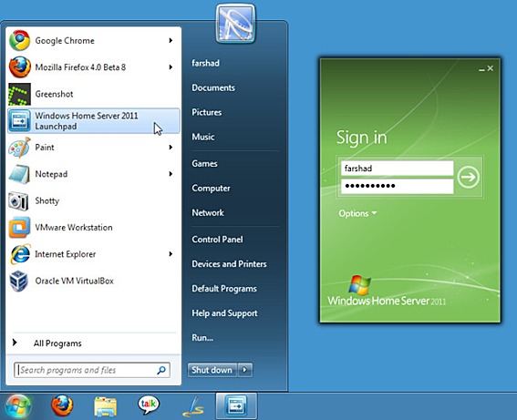Open Windows Explorer folder on taskbar
This screenshot has height=420, width=517.
click(x=105, y=406)
